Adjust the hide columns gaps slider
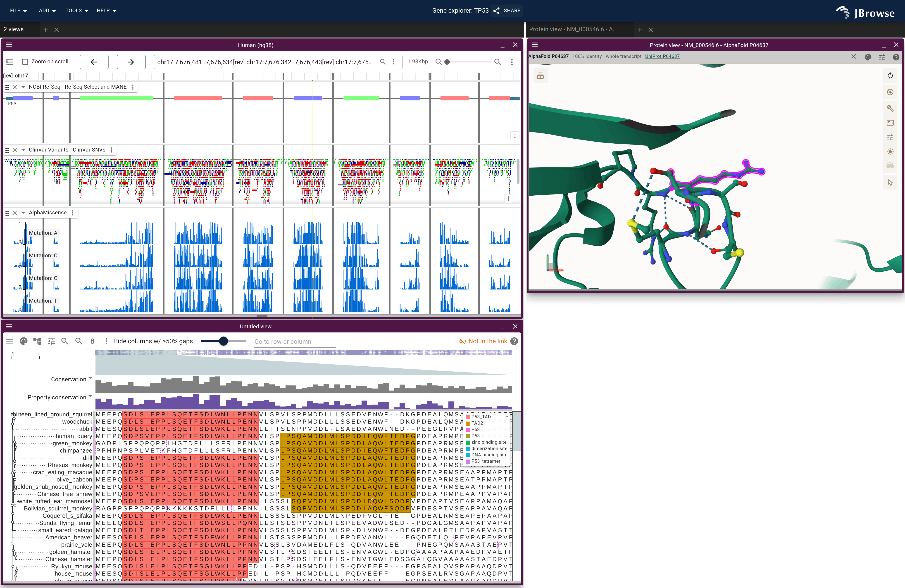 click(x=224, y=341)
